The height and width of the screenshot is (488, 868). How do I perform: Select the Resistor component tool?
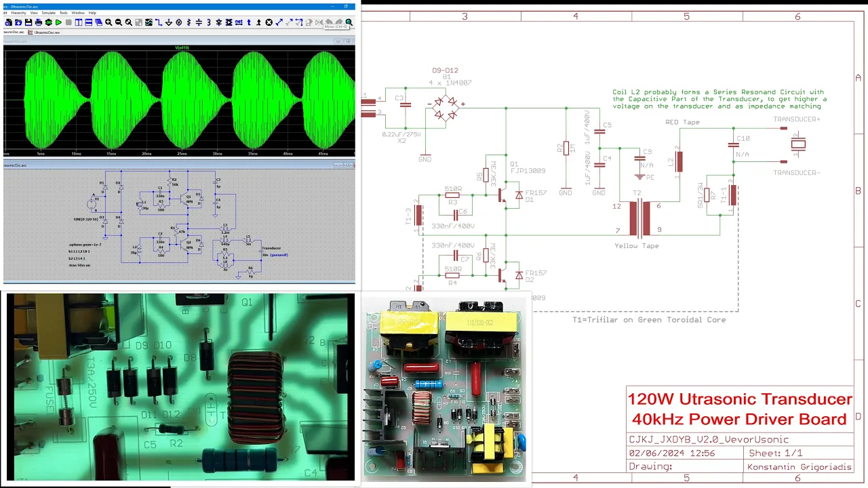tap(189, 22)
